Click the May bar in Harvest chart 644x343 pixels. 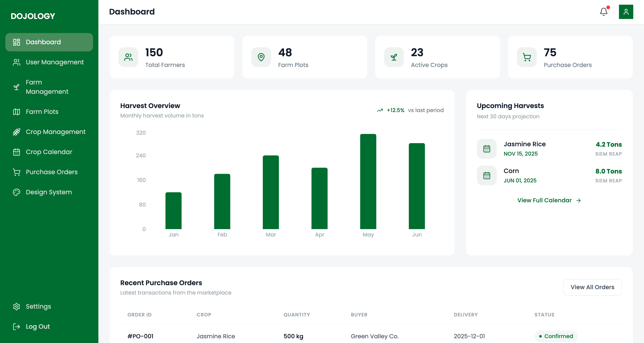(368, 182)
